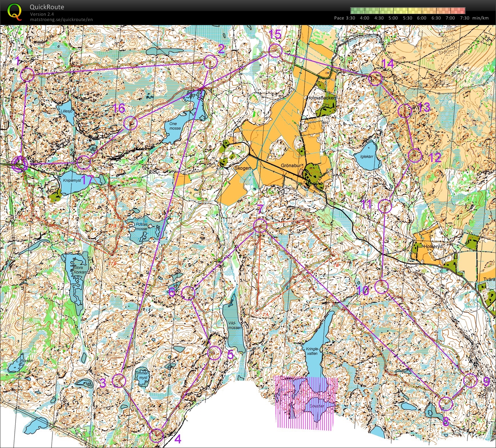The height and width of the screenshot is (448, 496).
Task: Select control circle 11
Action: (x=385, y=206)
